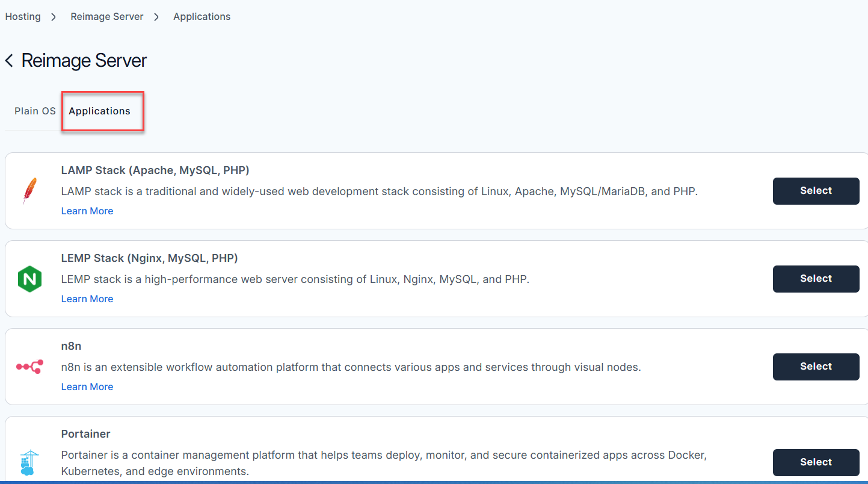Viewport: 868px width, 484px height.
Task: Click the Apache feather icon for LAMP Stack
Action: click(x=30, y=190)
